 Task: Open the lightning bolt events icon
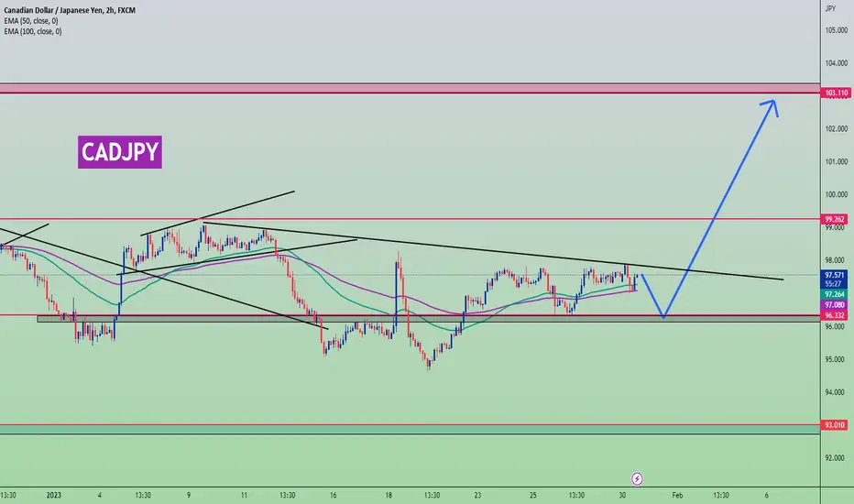[x=637, y=479]
